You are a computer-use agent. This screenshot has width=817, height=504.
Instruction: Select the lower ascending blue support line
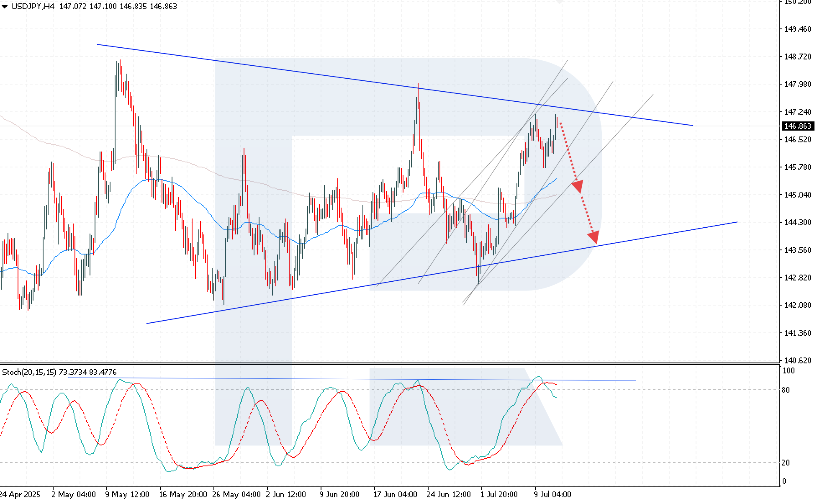(x=293, y=298)
